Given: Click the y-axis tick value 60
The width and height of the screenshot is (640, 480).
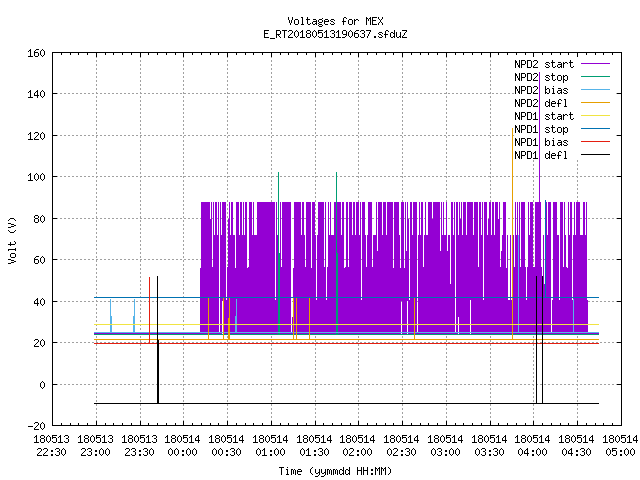Looking at the screenshot, I should tap(39, 260).
